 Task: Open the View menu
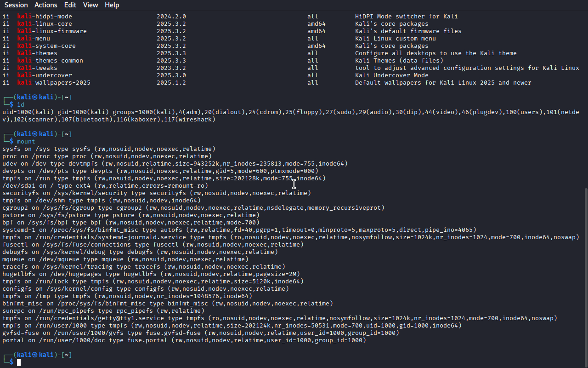[x=90, y=5]
